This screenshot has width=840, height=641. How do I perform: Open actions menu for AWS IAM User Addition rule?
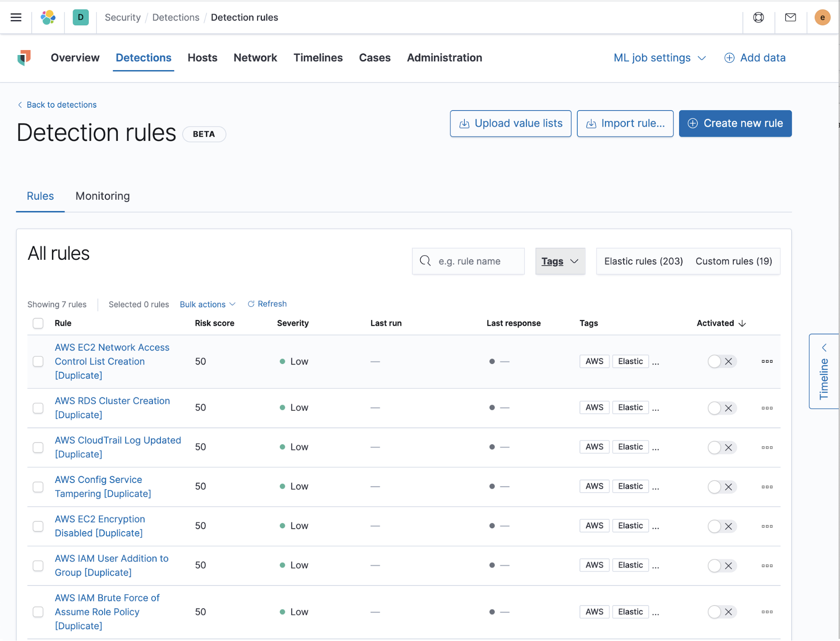pos(767,565)
